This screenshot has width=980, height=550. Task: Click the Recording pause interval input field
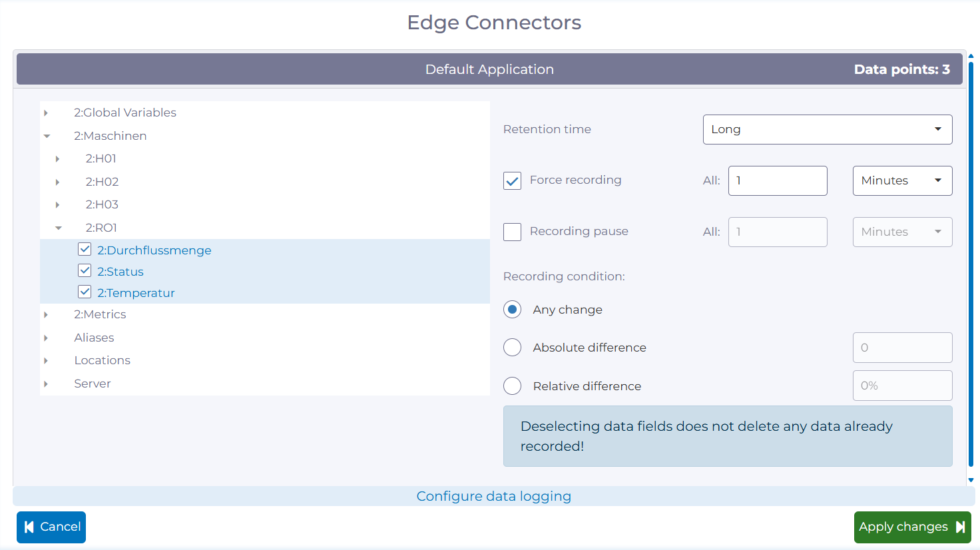click(x=778, y=232)
